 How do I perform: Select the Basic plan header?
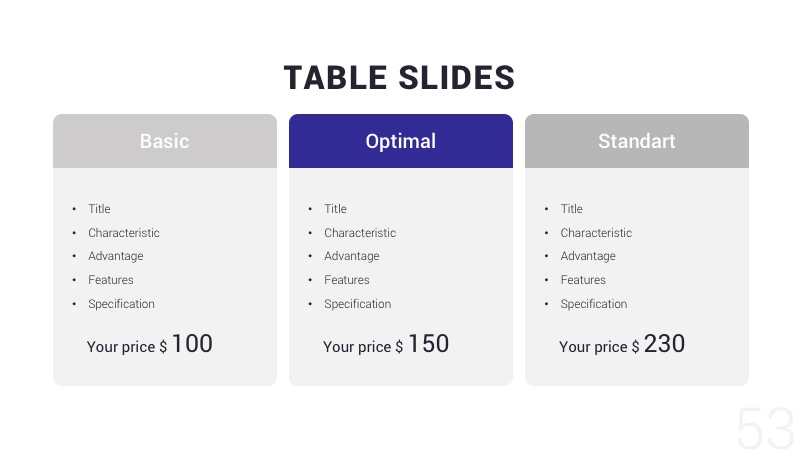pyautogui.click(x=165, y=141)
